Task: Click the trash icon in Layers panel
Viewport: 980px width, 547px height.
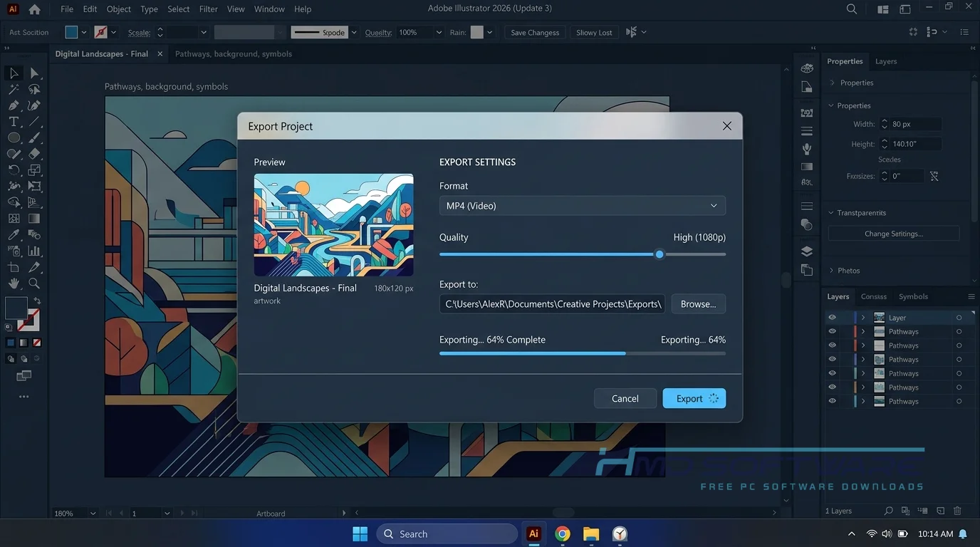Action: click(x=957, y=511)
